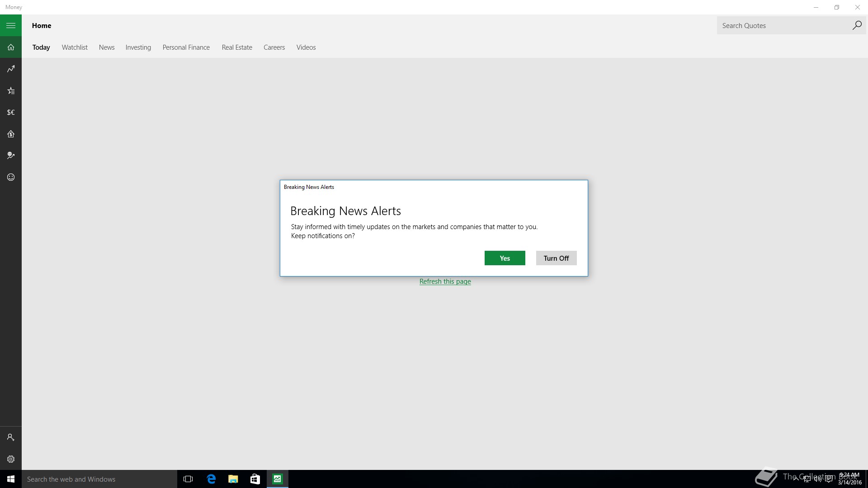Select the Home sidebar icon
This screenshot has height=488, width=868.
tap(11, 47)
